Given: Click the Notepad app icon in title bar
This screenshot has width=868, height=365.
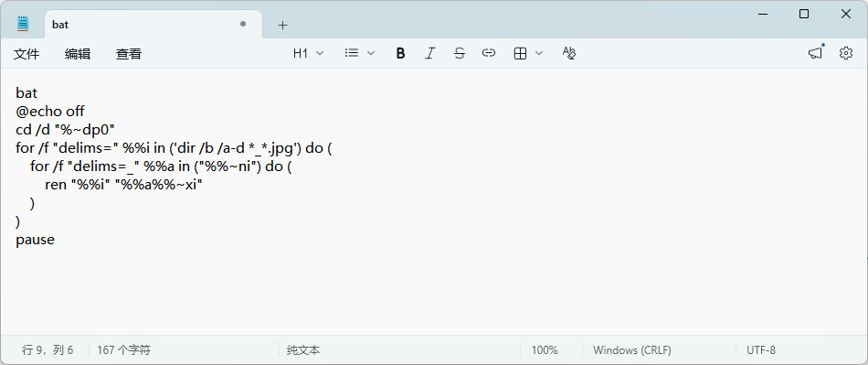Looking at the screenshot, I should (23, 24).
